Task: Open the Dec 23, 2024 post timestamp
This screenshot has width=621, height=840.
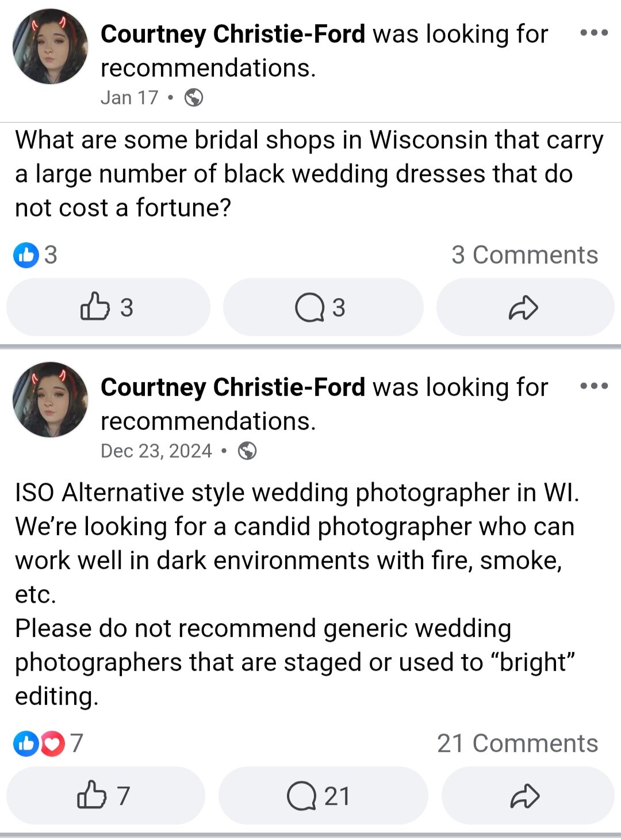Action: pos(156,450)
